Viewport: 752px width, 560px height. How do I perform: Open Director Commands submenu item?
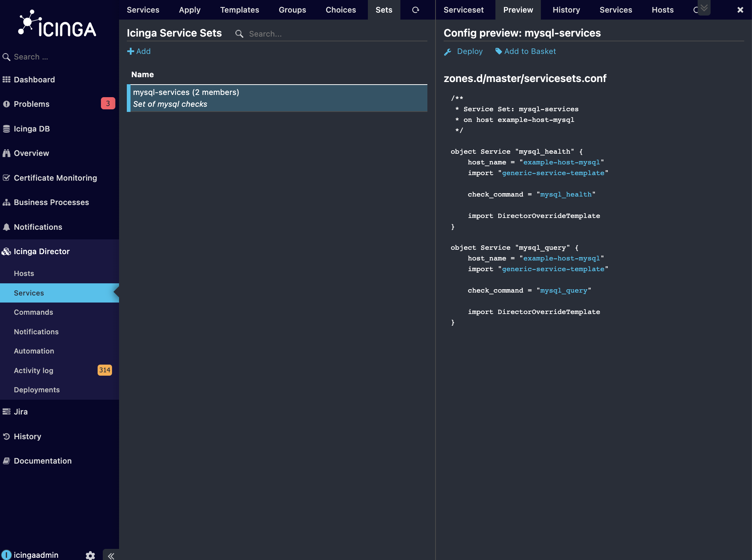click(60, 312)
